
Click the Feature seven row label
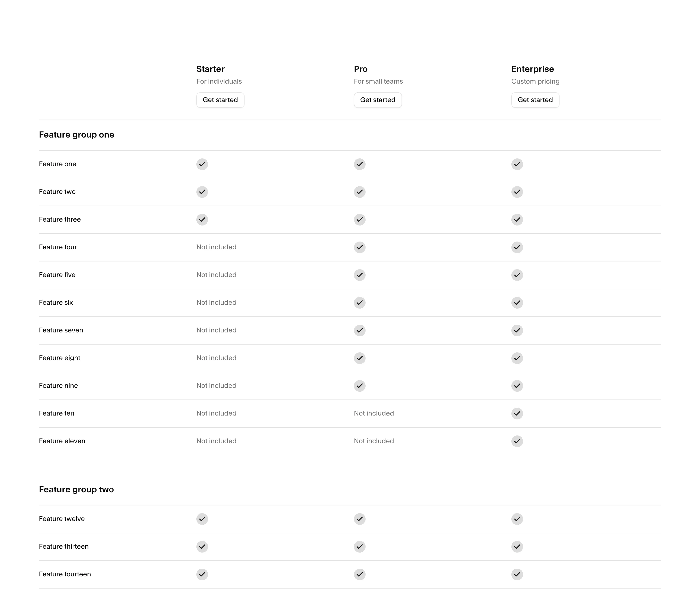[x=61, y=330]
